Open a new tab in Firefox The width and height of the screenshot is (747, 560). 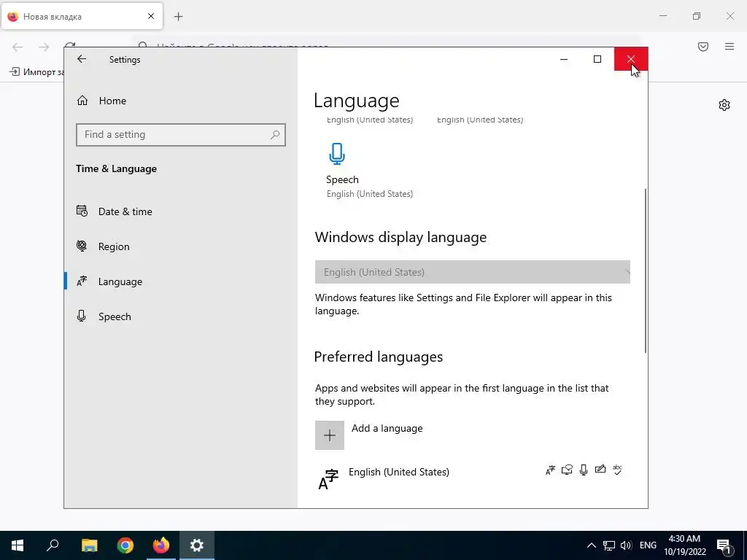[x=178, y=17]
